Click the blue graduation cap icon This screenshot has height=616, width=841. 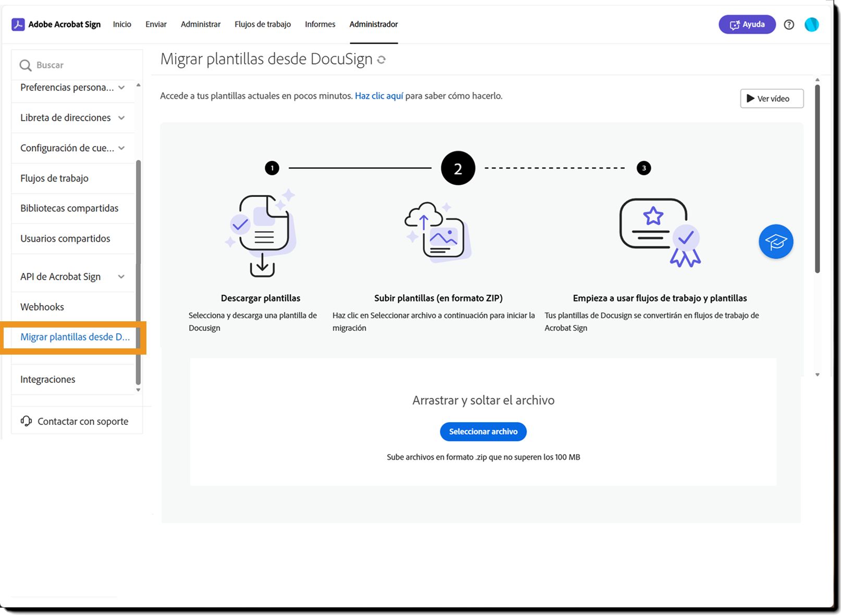click(775, 242)
